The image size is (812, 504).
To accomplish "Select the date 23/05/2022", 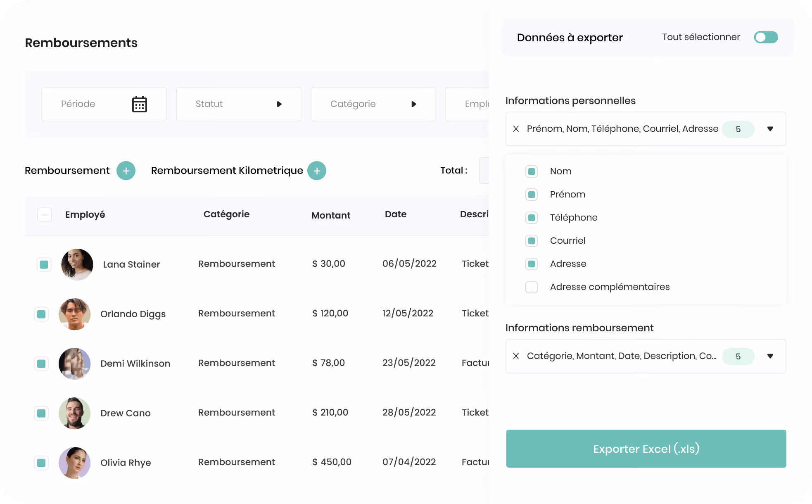I will click(409, 363).
